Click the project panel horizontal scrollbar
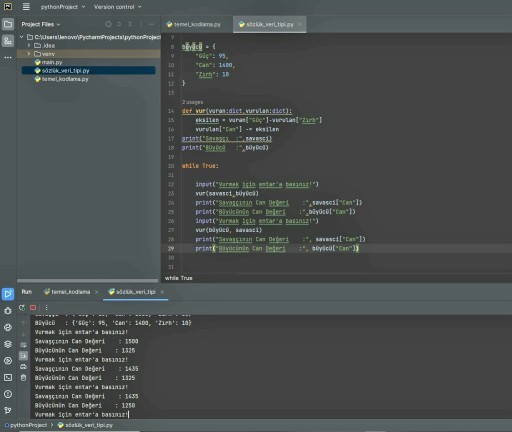Viewport: 512px width, 432px height. (88, 281)
